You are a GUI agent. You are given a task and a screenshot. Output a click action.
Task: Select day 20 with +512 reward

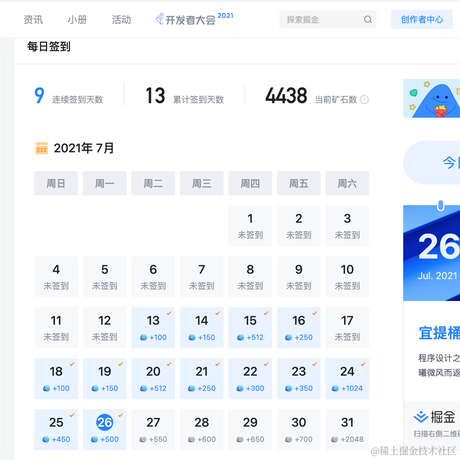(153, 379)
